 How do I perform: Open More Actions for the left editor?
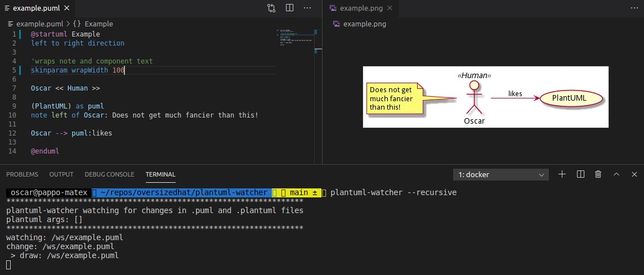(x=307, y=8)
